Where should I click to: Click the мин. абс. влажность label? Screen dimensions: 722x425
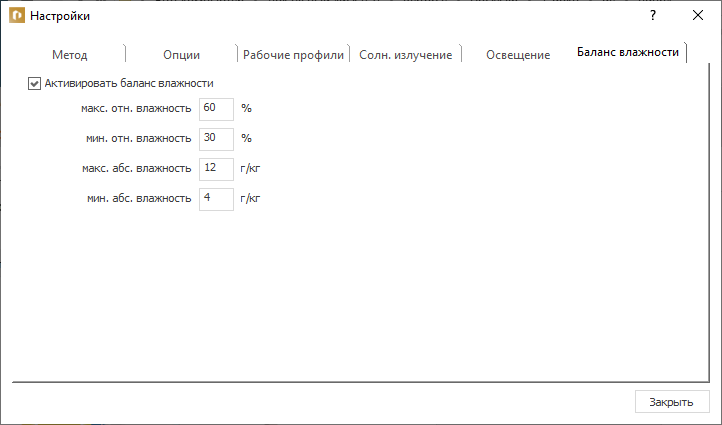[139, 198]
